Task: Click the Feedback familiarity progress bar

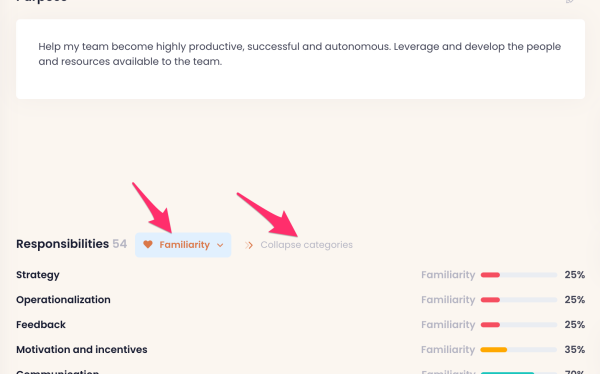Action: coord(518,325)
